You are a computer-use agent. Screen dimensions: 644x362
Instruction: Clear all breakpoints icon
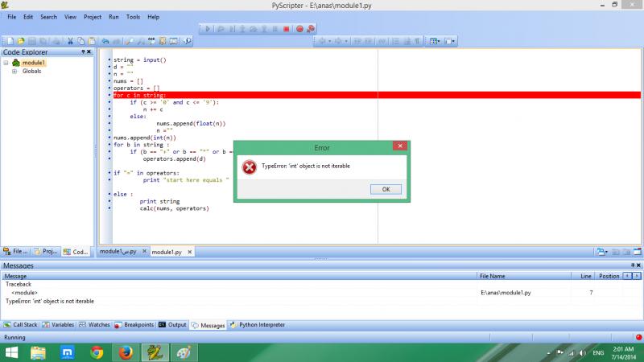coord(311,29)
